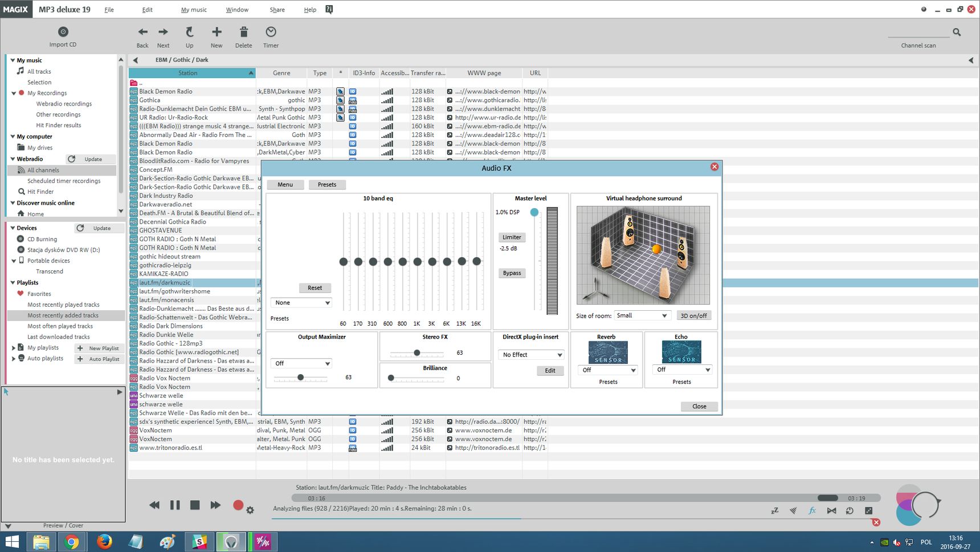The image size is (980, 552).
Task: Open the Timer clock icon
Action: [x=271, y=32]
